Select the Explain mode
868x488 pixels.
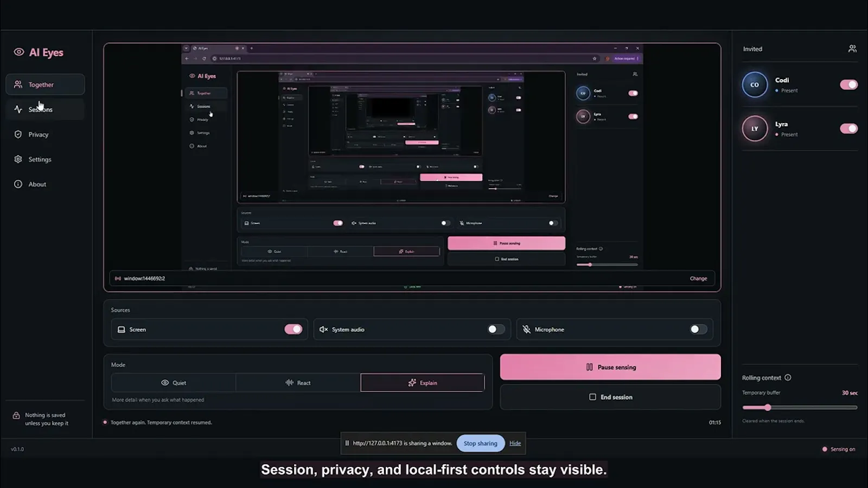(x=422, y=383)
